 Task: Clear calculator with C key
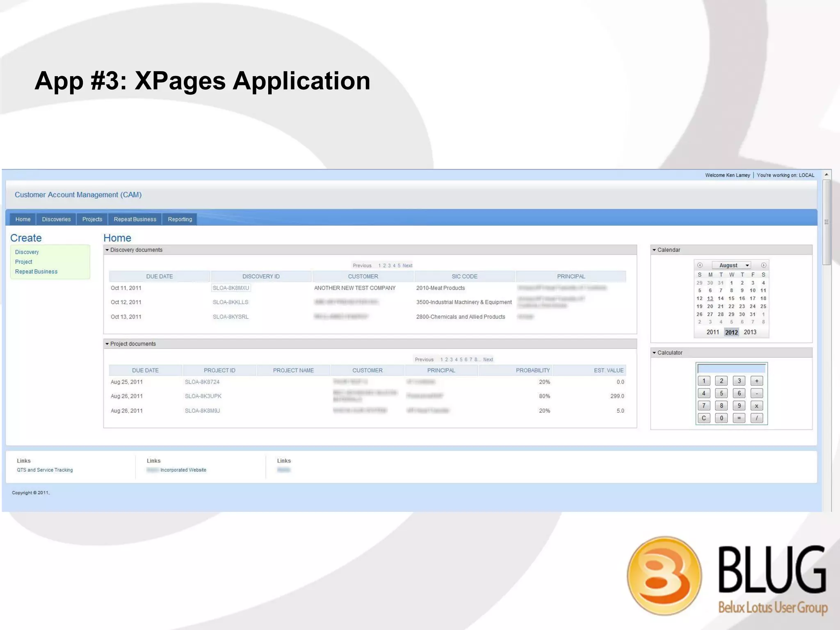tap(704, 418)
